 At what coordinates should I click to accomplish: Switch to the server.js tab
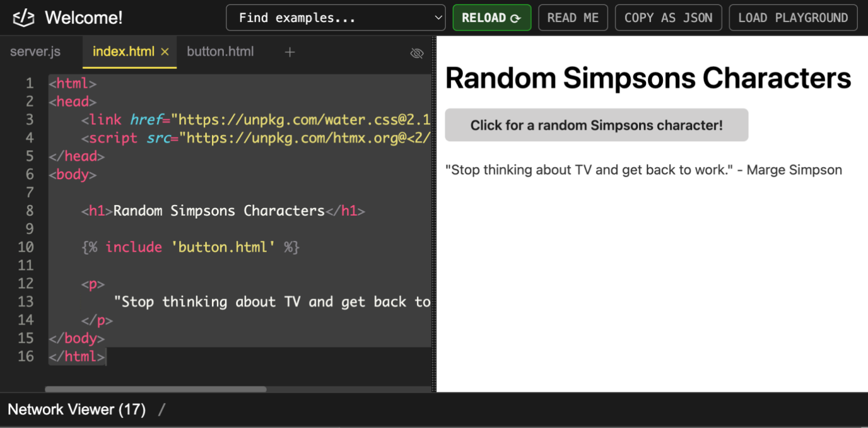35,51
